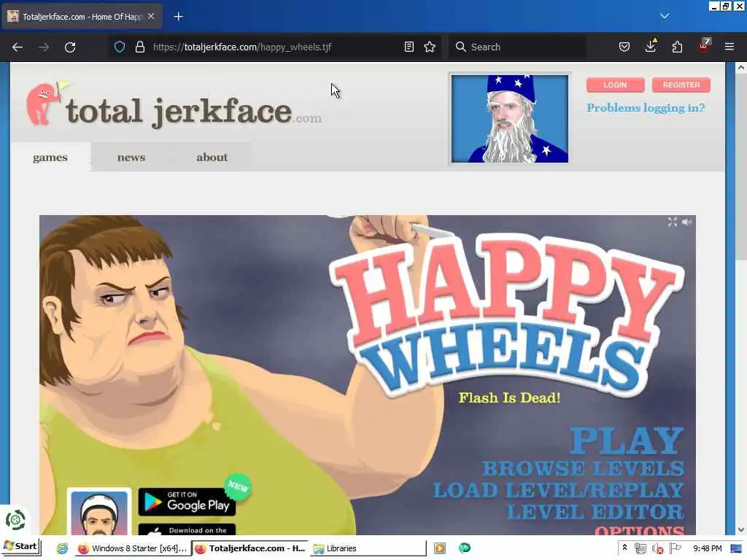Image resolution: width=747 pixels, height=560 pixels.
Task: Open the about tab
Action: (x=212, y=157)
